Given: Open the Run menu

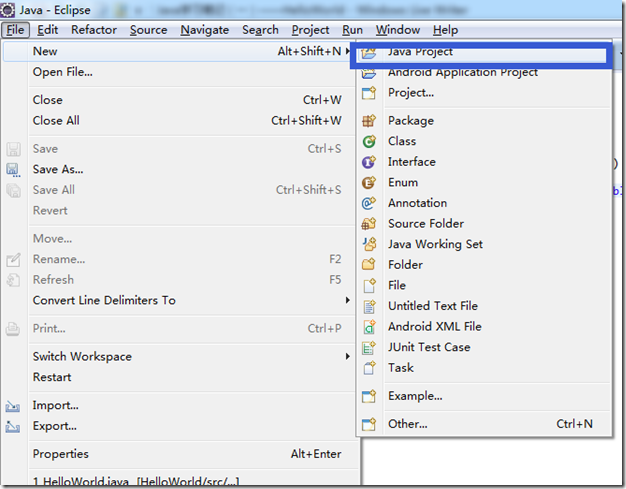Looking at the screenshot, I should pyautogui.click(x=352, y=30).
